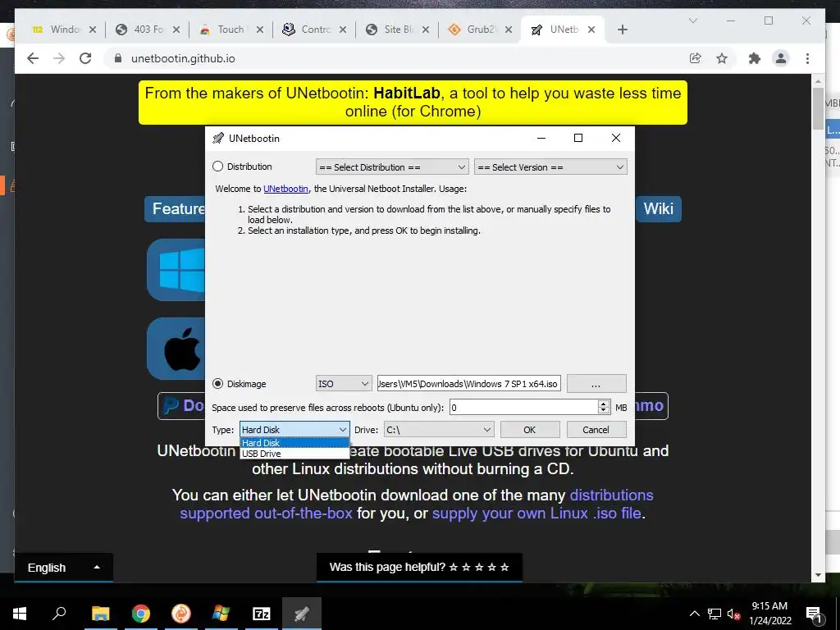Select the Distribution radio button
Image resolution: width=840 pixels, height=630 pixels.
[217, 167]
